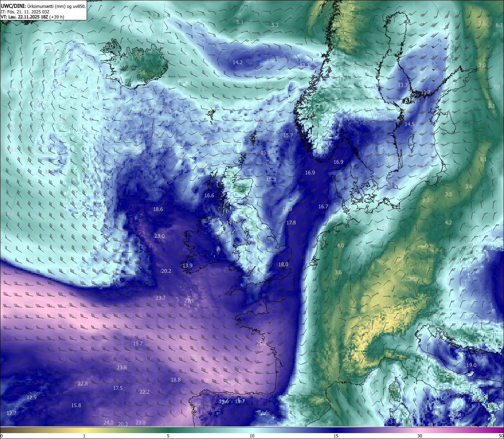
Task: Click the 3.8 value over Iceland
Action: point(138,54)
